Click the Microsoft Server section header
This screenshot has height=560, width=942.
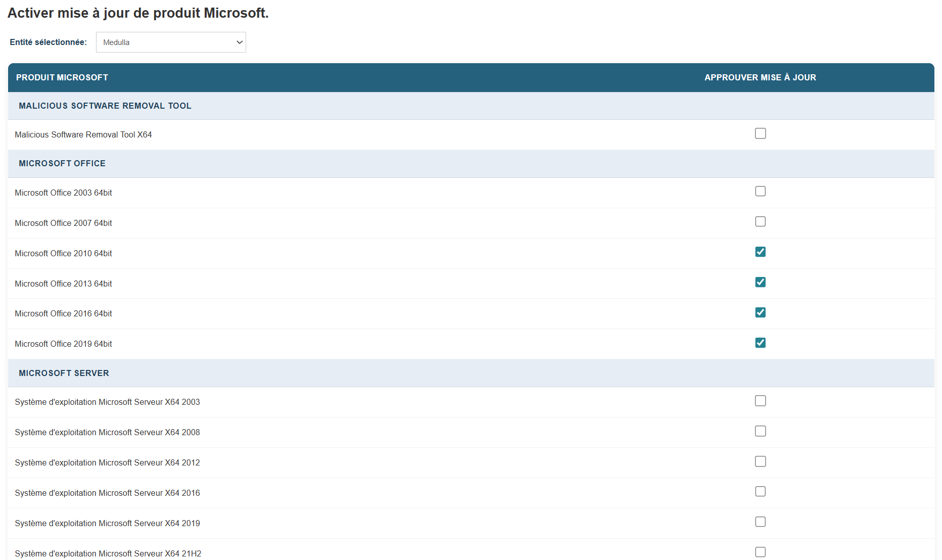pyautogui.click(x=64, y=374)
